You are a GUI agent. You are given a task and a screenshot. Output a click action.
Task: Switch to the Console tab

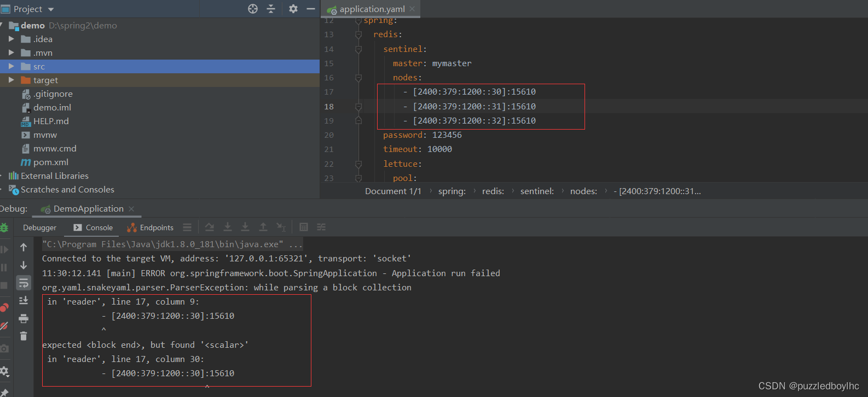(93, 227)
